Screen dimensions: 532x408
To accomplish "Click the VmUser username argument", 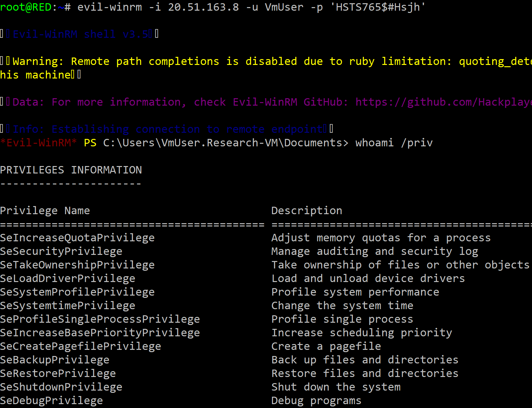I will pyautogui.click(x=284, y=7).
